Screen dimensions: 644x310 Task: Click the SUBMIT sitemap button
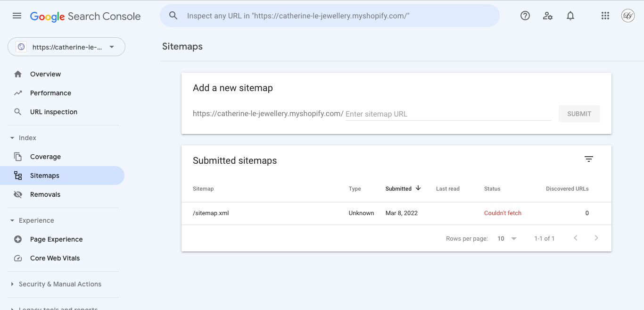[579, 114]
